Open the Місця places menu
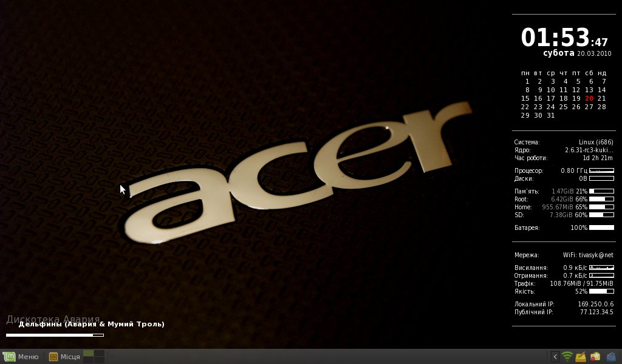The height and width of the screenshot is (364, 622). [x=64, y=357]
